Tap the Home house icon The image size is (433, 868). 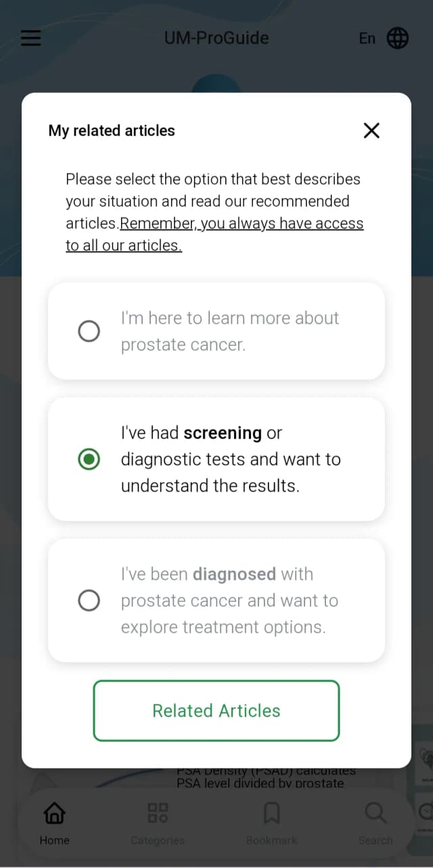tap(54, 812)
